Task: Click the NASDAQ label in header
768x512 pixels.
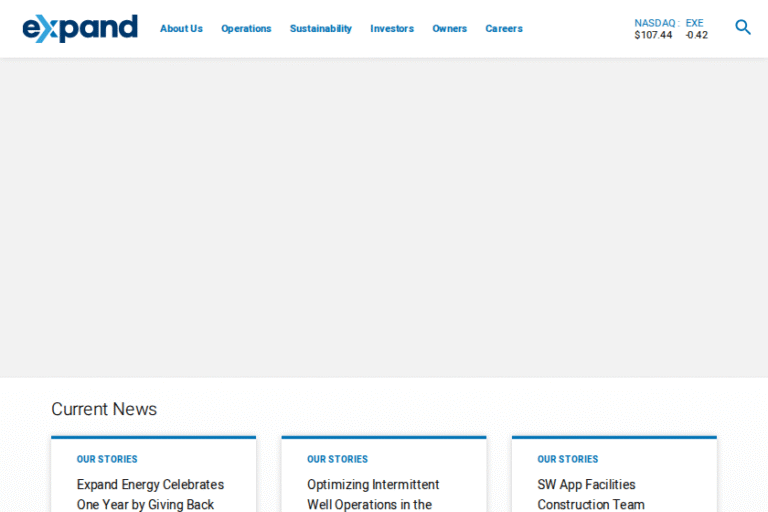Action: [x=654, y=23]
